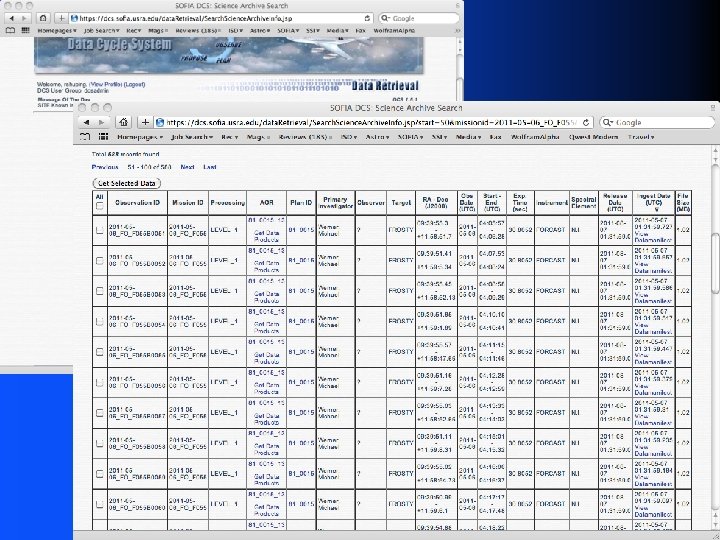Click vertical scrollbar of background Safari window
The width and height of the screenshot is (720, 540).
460,69
